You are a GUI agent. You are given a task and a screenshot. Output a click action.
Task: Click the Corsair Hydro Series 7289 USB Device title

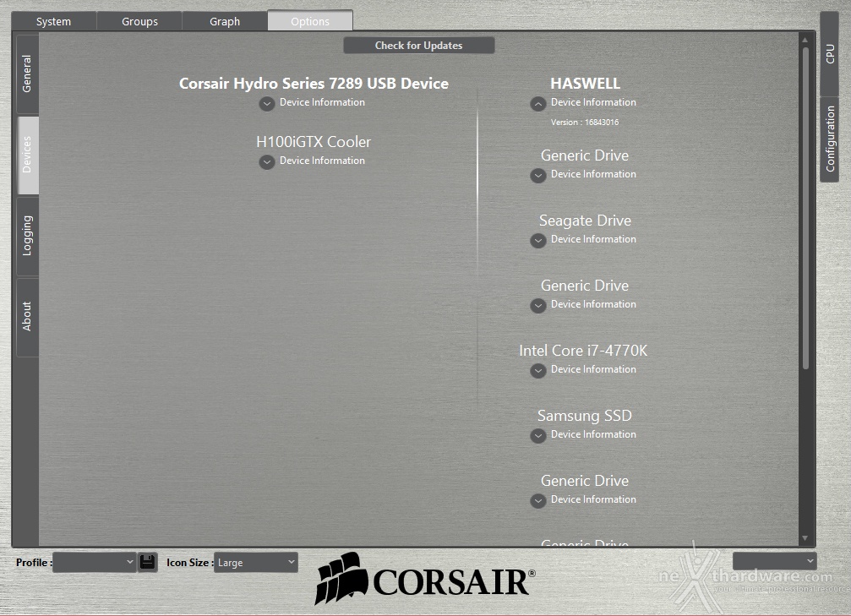point(314,83)
